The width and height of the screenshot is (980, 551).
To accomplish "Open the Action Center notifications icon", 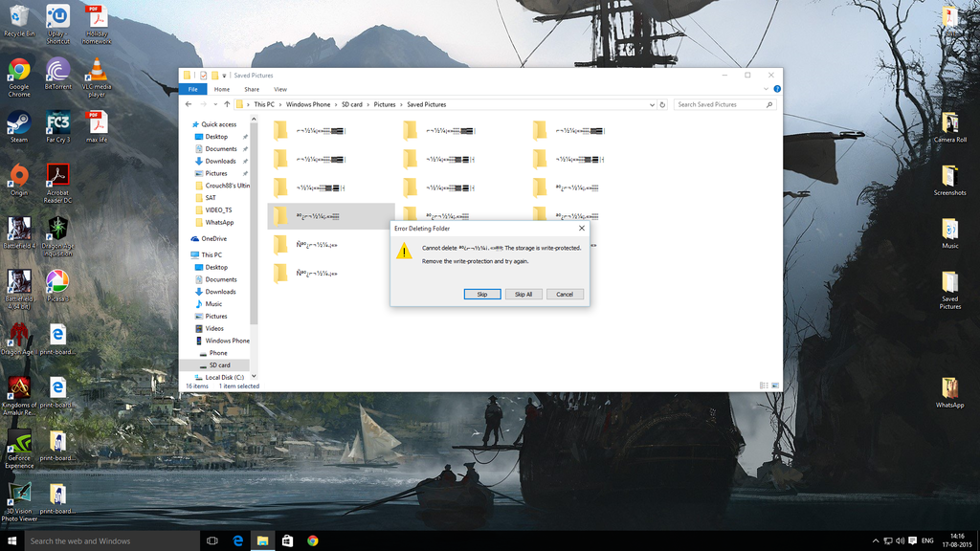I will click(x=912, y=541).
